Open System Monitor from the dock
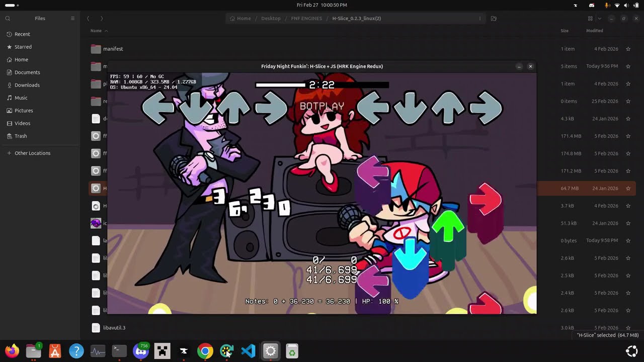The image size is (644, 362). coord(98,351)
